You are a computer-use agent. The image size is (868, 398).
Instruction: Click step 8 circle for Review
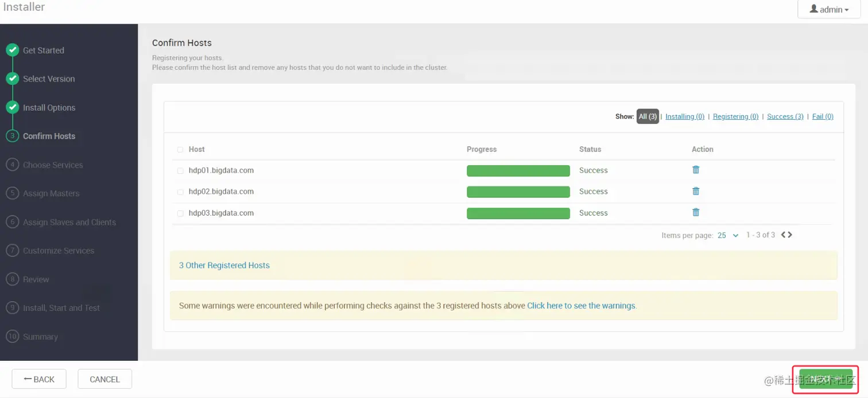pos(13,279)
